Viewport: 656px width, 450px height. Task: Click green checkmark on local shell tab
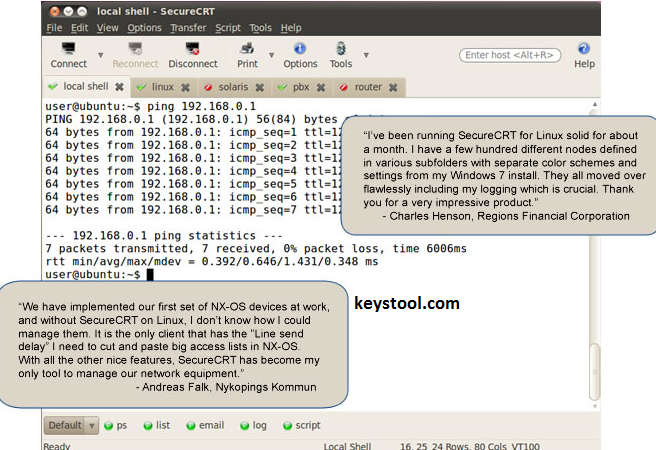tap(53, 87)
